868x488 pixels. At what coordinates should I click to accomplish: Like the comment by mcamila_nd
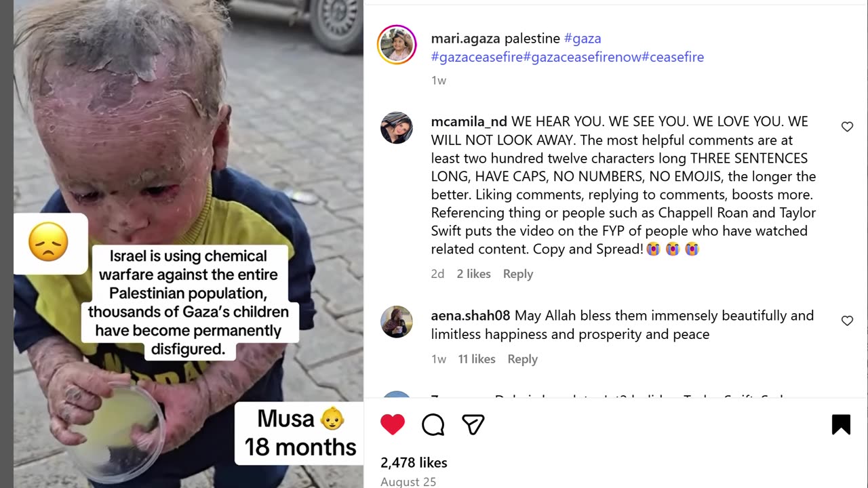click(x=847, y=127)
